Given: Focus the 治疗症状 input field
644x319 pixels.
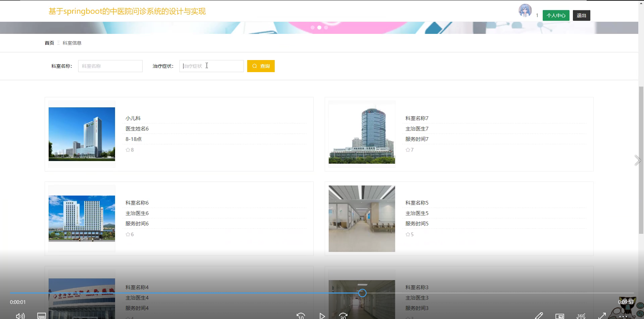Looking at the screenshot, I should (211, 66).
